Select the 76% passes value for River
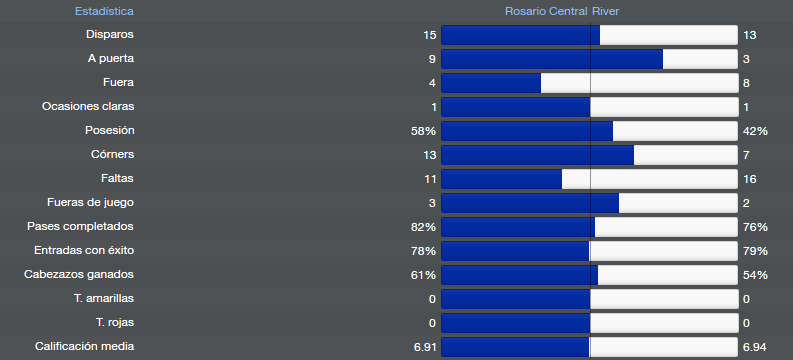Screen dimensions: 793x360 pyautogui.click(x=756, y=227)
